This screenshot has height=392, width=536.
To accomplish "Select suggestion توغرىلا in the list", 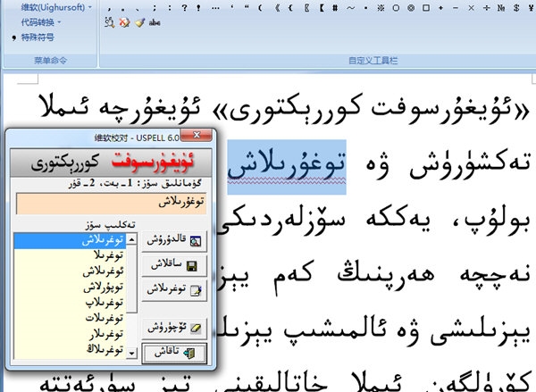I will point(70,255).
